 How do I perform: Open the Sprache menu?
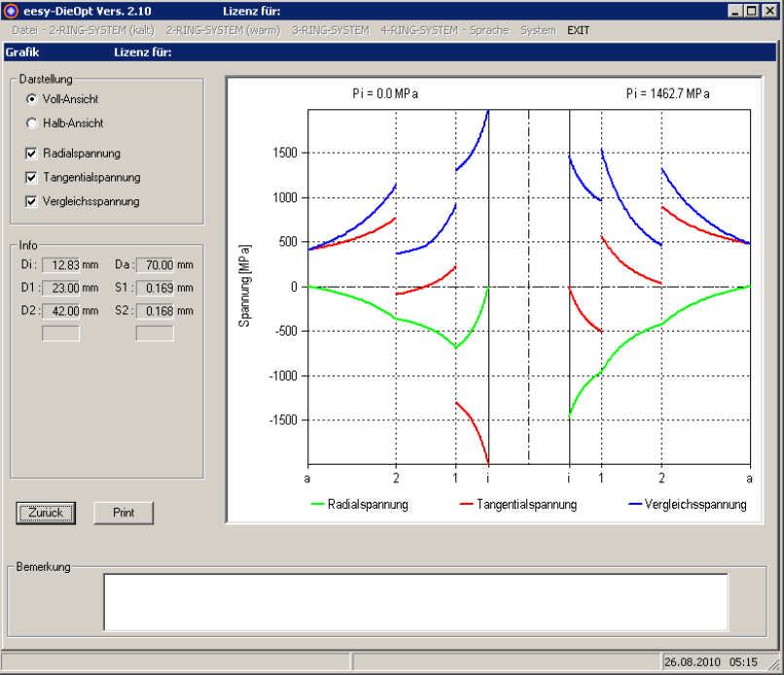click(x=488, y=30)
